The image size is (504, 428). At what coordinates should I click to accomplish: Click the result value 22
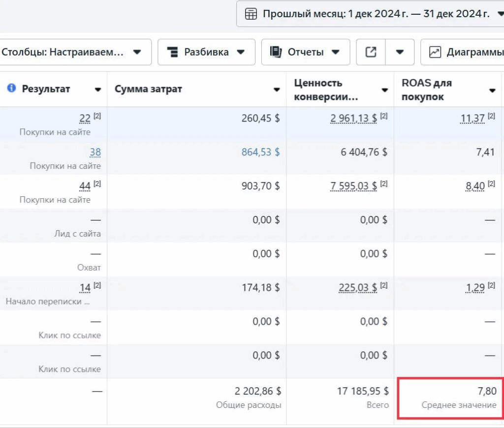pos(85,118)
